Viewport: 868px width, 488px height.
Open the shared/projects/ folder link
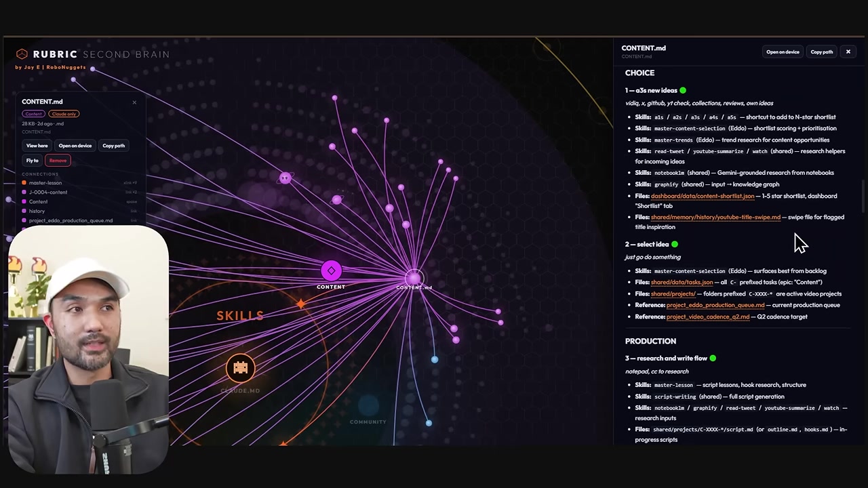tap(673, 293)
